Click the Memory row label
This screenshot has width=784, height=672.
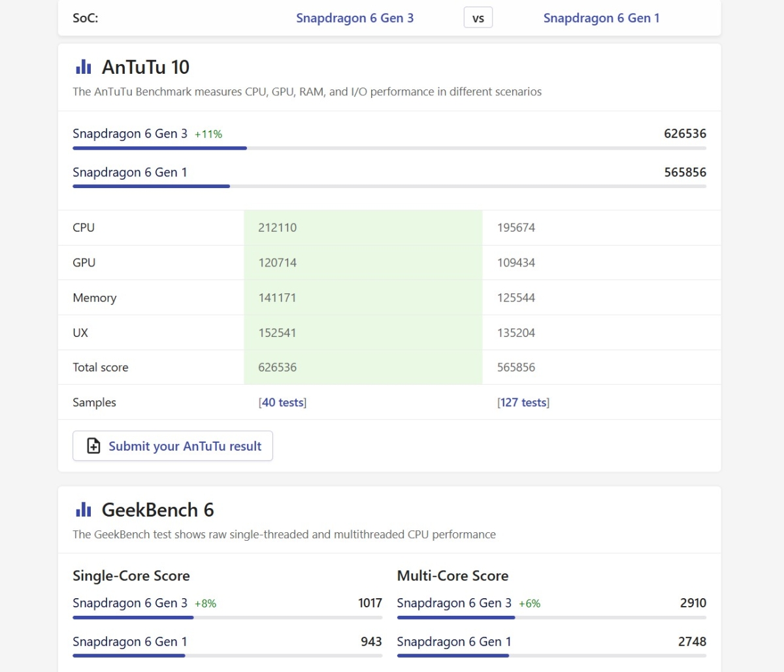pos(95,298)
